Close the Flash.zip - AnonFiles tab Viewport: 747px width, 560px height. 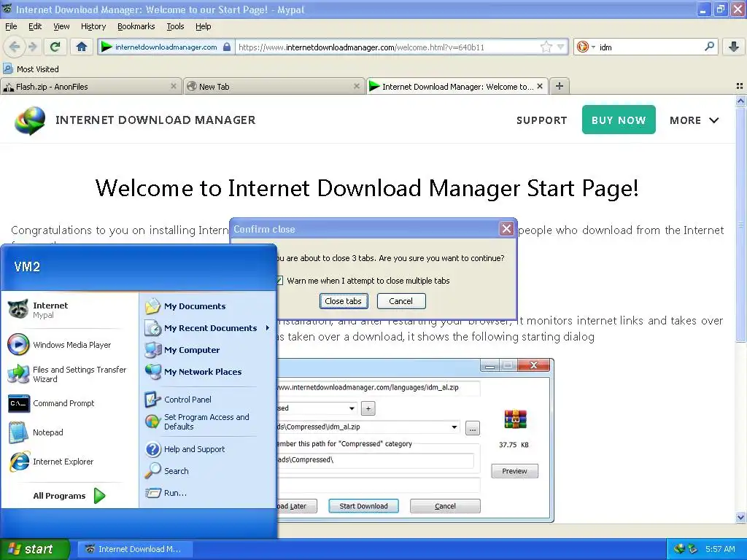coord(174,86)
